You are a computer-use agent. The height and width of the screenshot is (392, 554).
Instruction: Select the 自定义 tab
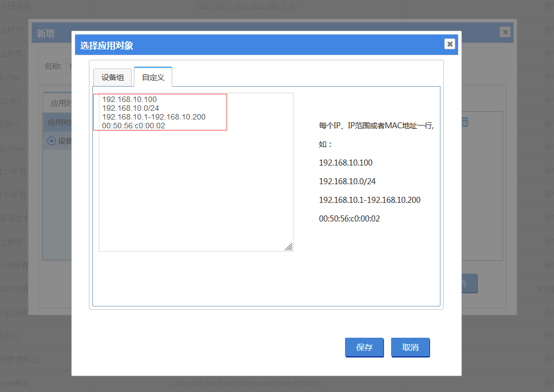click(153, 78)
